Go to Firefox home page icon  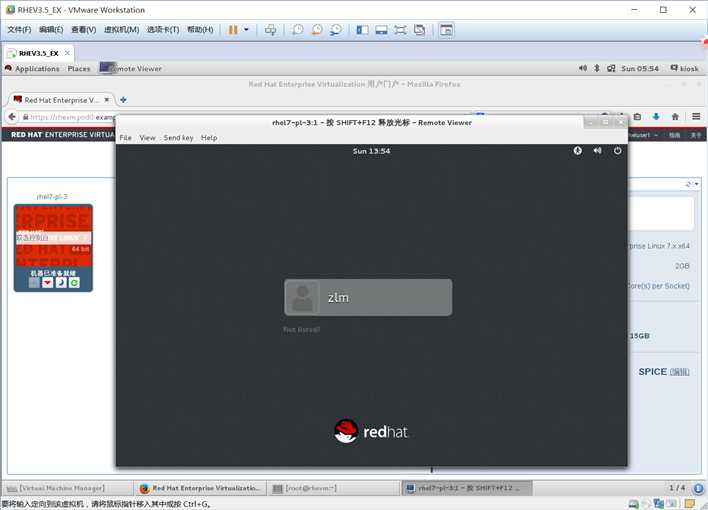675,117
